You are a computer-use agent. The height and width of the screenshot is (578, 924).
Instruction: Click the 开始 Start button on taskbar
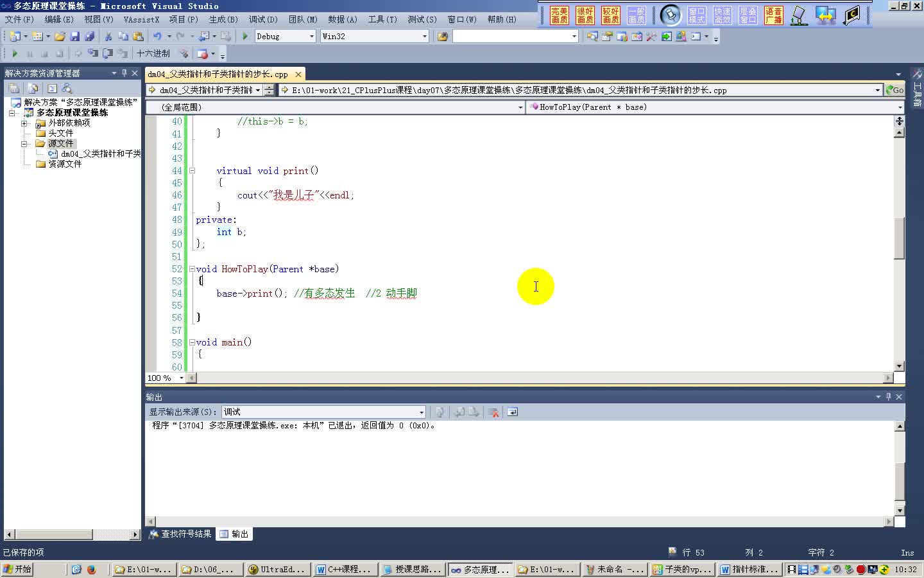point(17,569)
